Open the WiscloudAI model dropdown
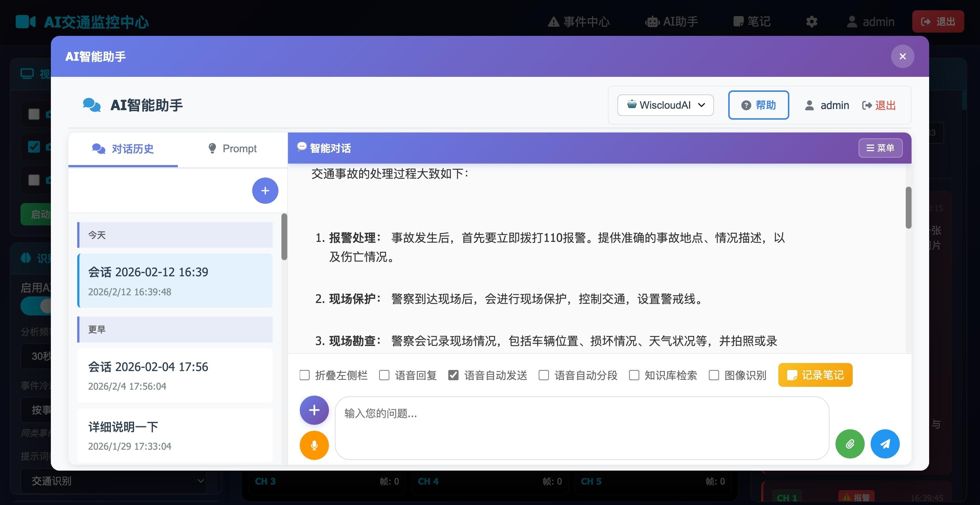980x505 pixels. tap(665, 105)
